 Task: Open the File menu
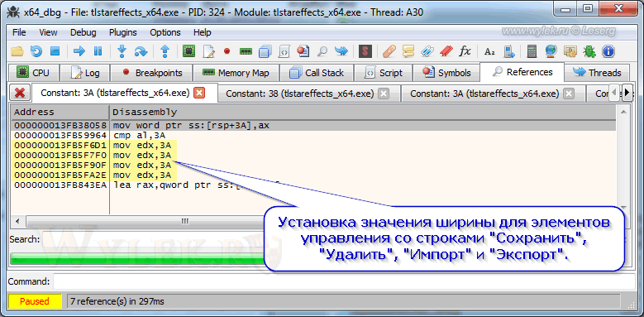[19, 32]
